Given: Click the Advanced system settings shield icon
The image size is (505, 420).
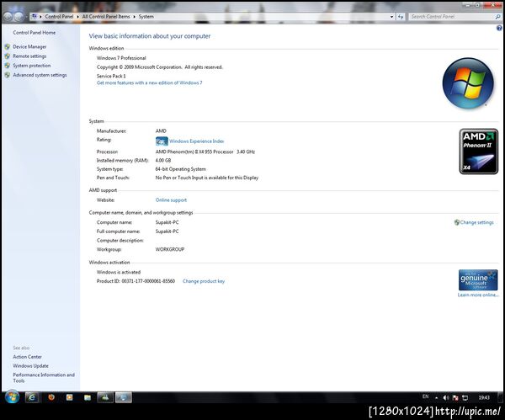Looking at the screenshot, I should [8, 75].
